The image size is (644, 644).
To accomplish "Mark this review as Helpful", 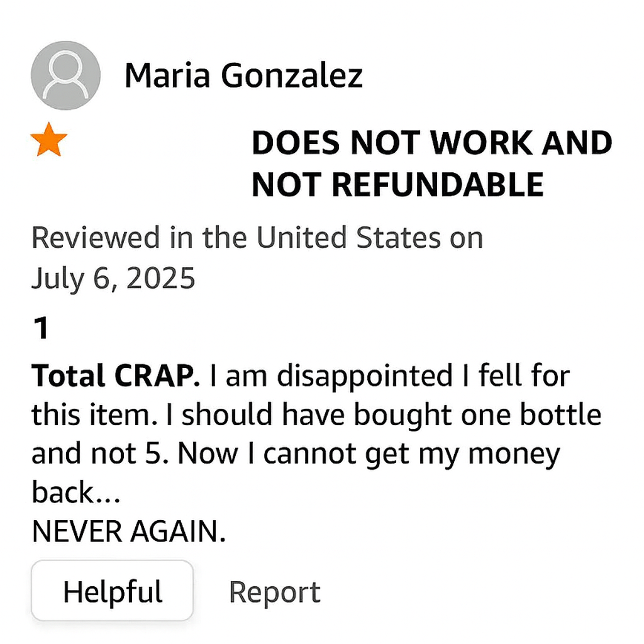I will pyautogui.click(x=113, y=591).
